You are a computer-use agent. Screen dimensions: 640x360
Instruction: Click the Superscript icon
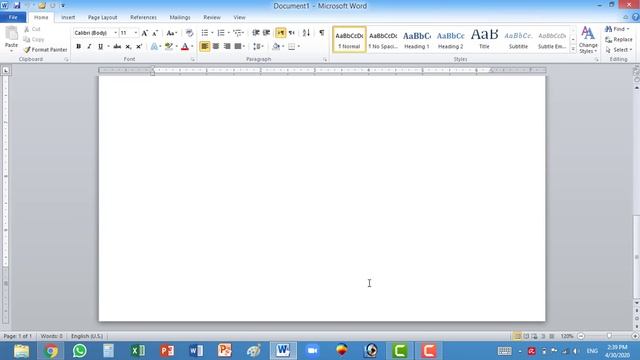tap(139, 47)
